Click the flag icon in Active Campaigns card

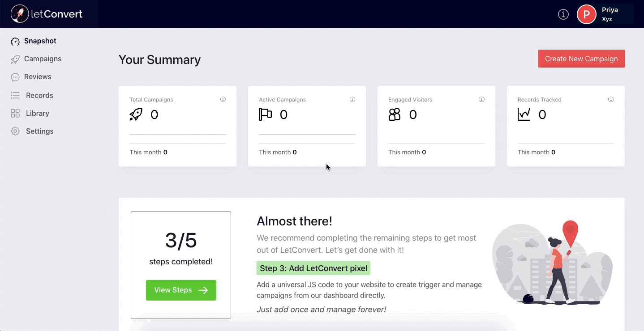pos(265,115)
